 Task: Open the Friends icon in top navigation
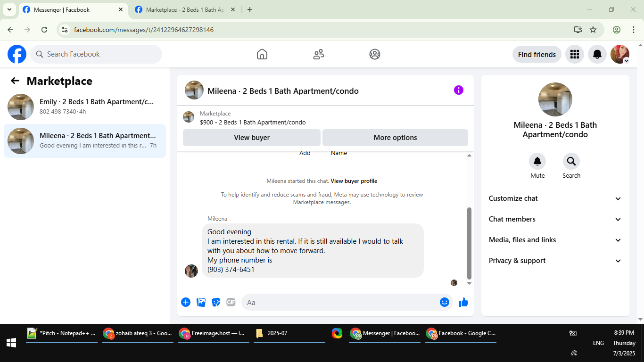click(319, 54)
